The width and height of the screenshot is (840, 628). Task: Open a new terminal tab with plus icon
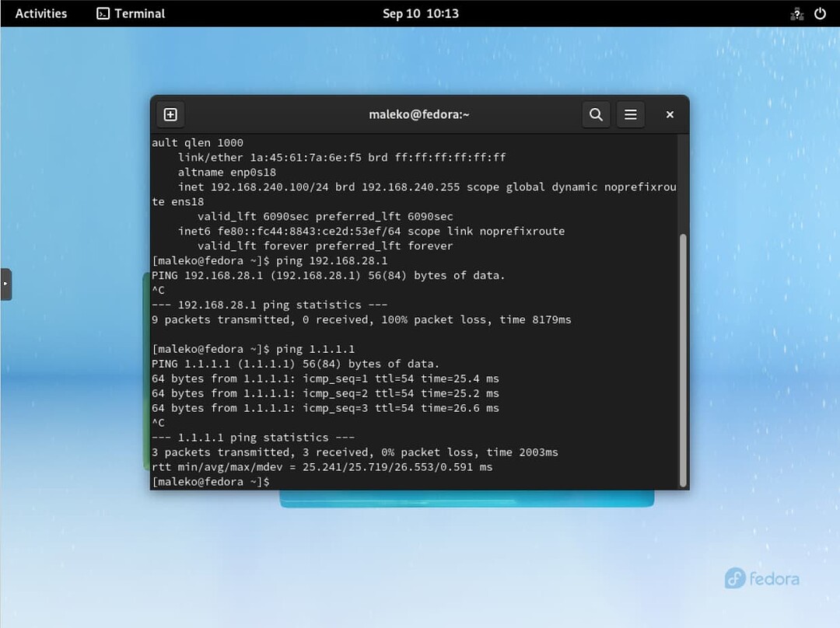170,114
